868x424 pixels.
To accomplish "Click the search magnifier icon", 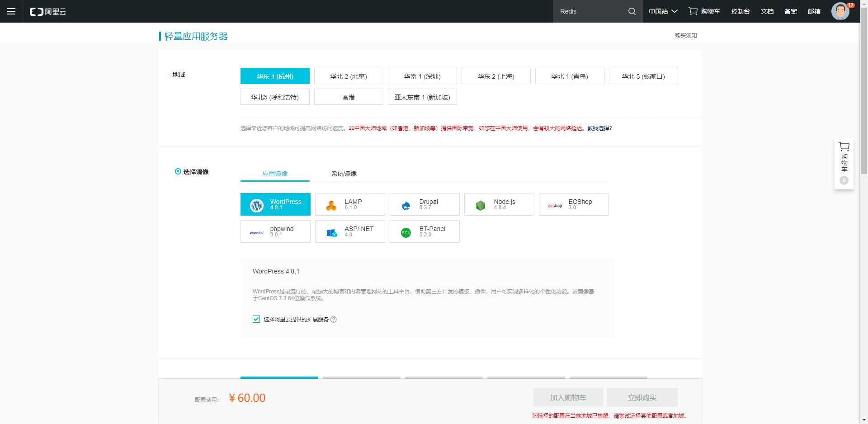I will point(632,11).
